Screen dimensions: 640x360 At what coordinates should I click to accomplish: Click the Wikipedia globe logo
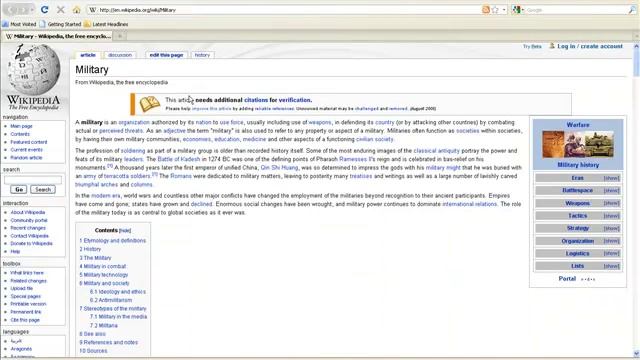33,70
